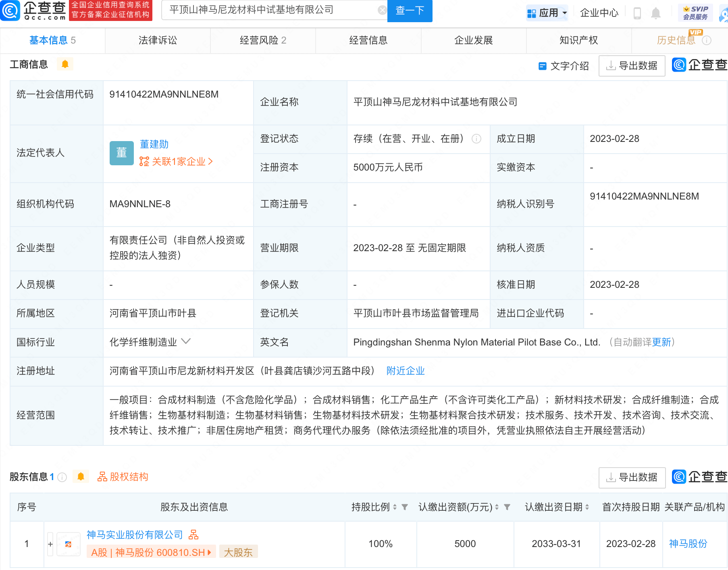
Task: Clear the search box with the X icon
Action: (382, 10)
